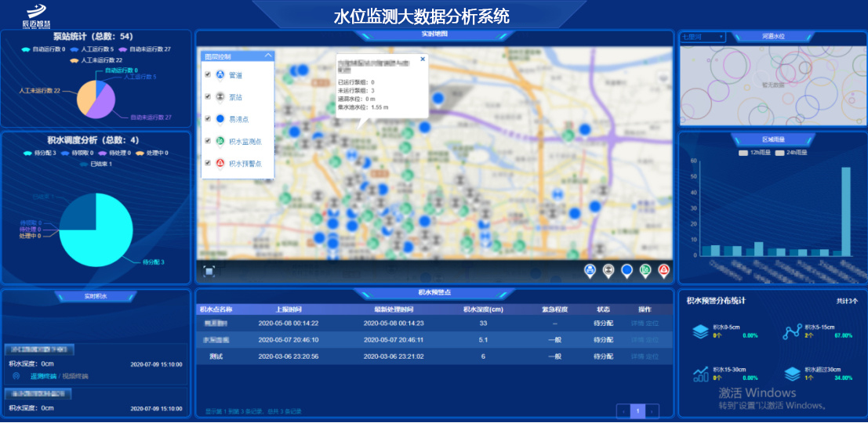Close the pump station info popup
Image resolution: width=868 pixels, height=423 pixels.
point(423,59)
